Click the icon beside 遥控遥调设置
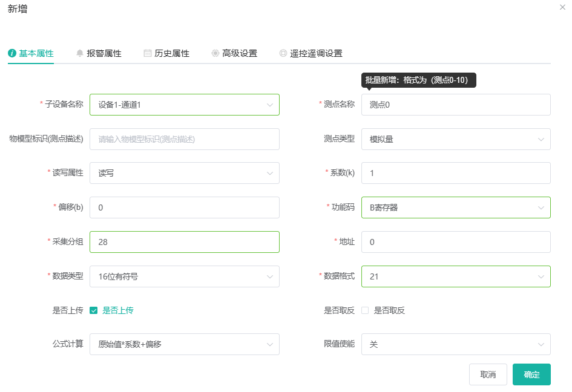The width and height of the screenshot is (572, 392). click(x=283, y=53)
